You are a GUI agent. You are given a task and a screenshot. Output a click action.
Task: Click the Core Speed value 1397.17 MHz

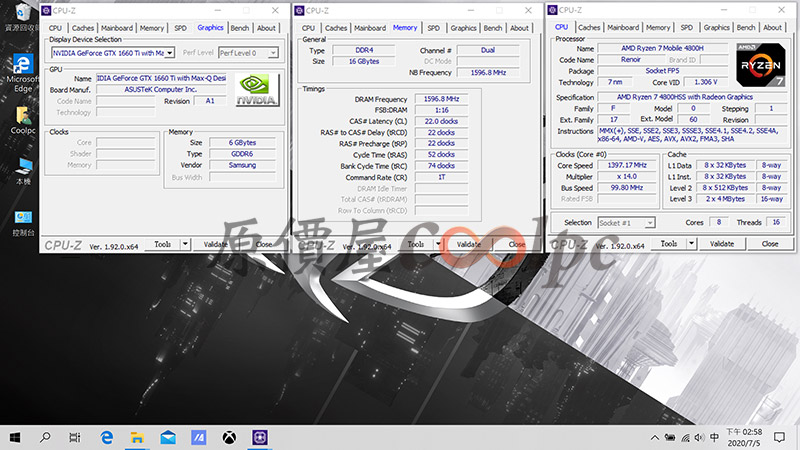click(627, 165)
